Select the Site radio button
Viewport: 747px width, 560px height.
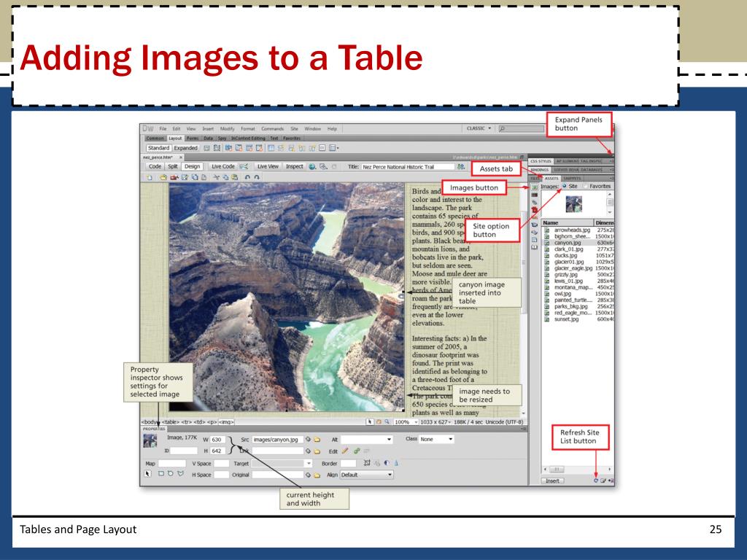pos(565,186)
